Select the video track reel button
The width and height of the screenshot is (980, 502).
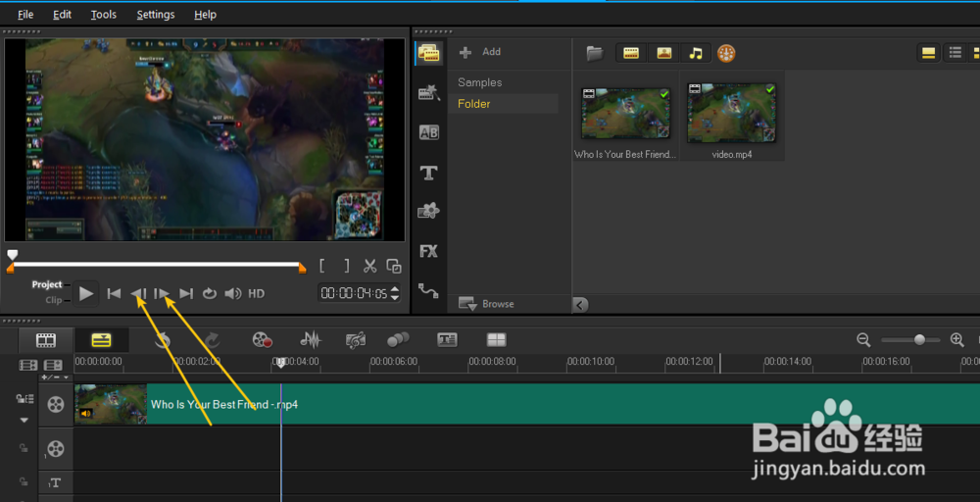point(56,405)
